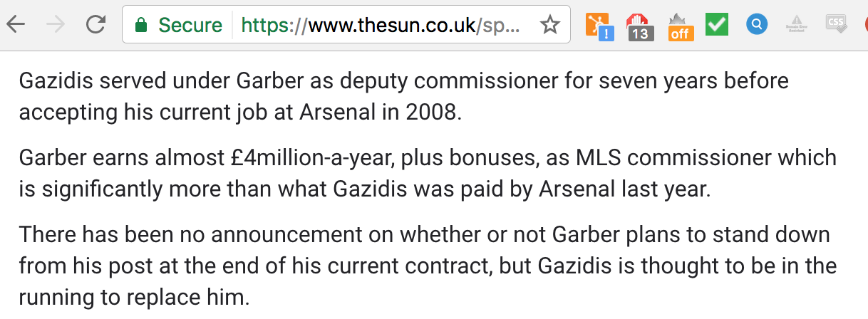The height and width of the screenshot is (319, 868).
Task: Click the Domain Error Assistant extension
Action: [797, 25]
